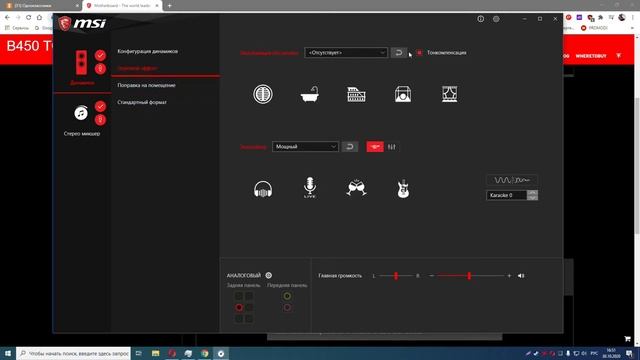Choose the bathroom environment preset
This screenshot has height=360, width=640.
pos(310,94)
